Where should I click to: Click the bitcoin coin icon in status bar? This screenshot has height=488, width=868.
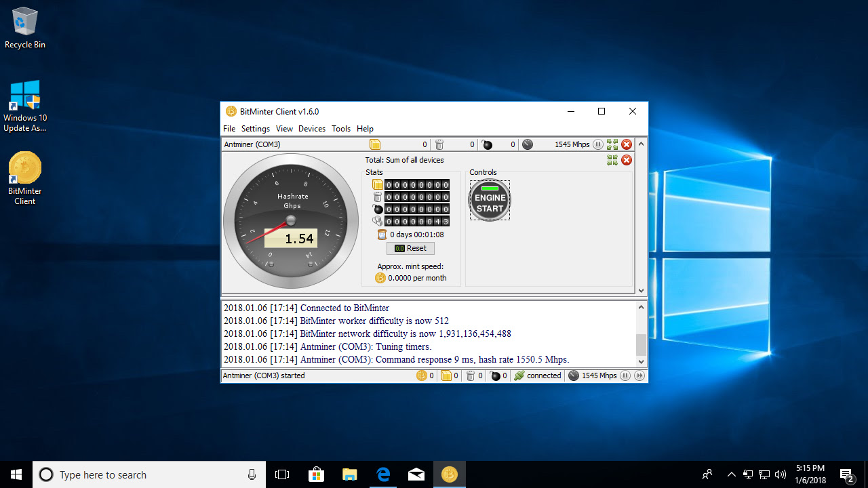[x=422, y=375]
